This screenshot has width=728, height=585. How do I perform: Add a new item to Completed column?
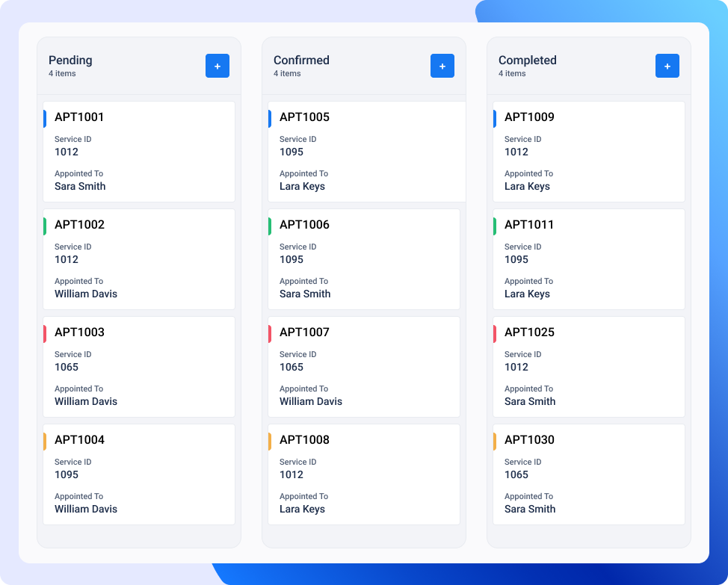[x=667, y=66]
